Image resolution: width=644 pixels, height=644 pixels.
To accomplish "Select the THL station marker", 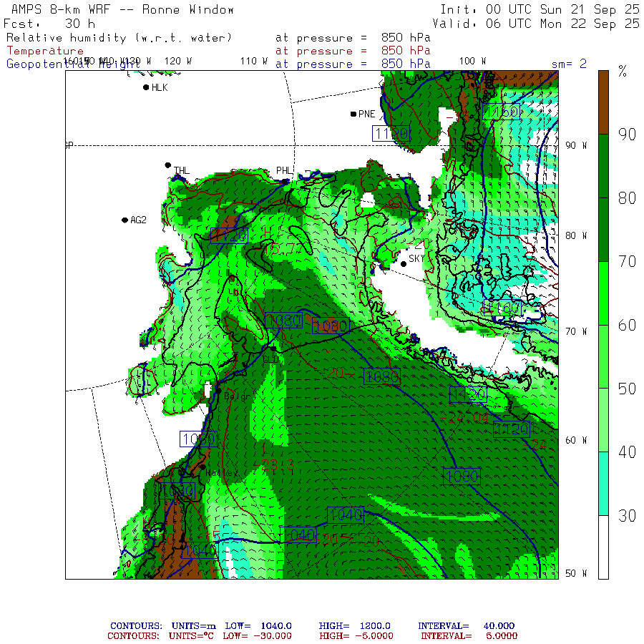I will (x=168, y=165).
